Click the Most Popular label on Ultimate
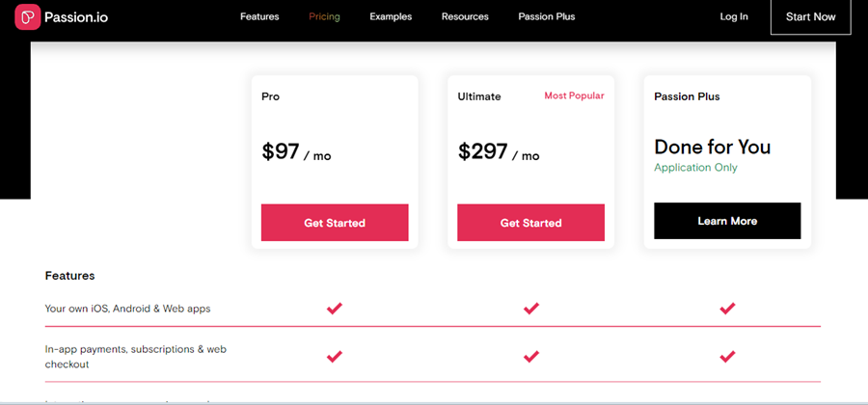The width and height of the screenshot is (868, 405). click(574, 95)
